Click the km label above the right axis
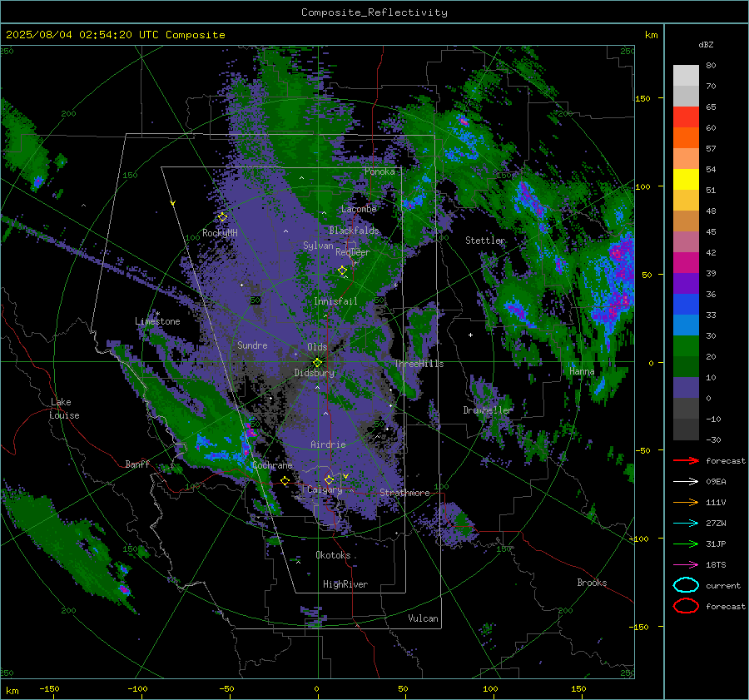 click(x=651, y=35)
